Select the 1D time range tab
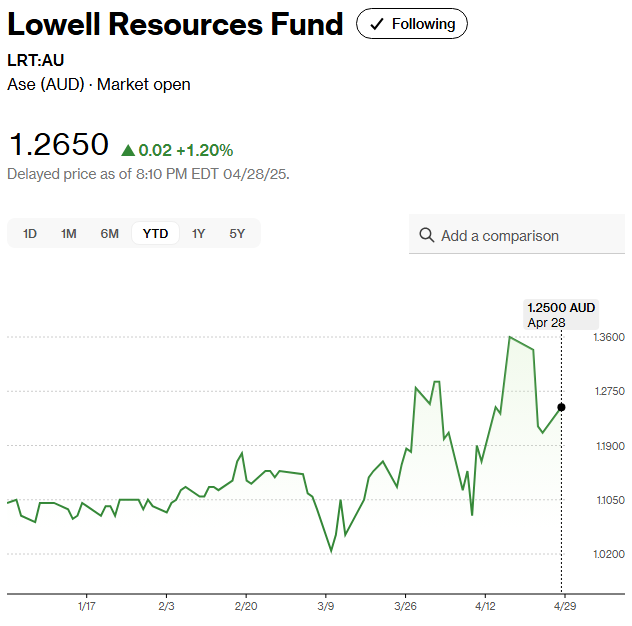 click(x=30, y=233)
